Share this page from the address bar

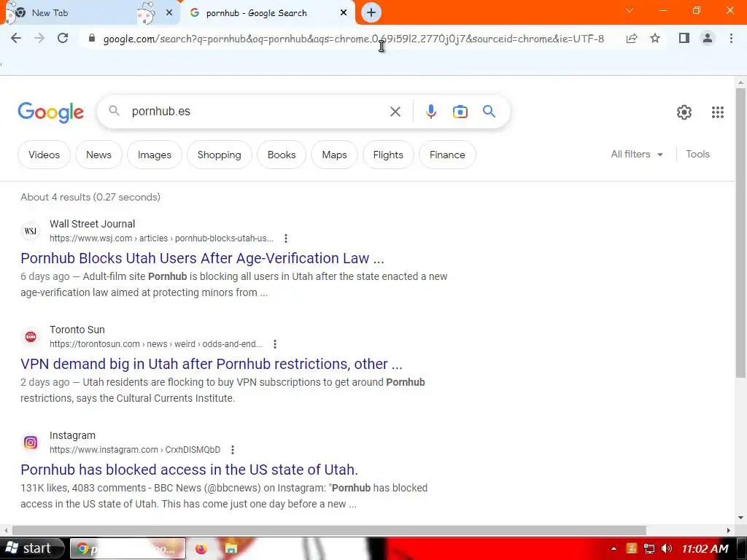(632, 38)
